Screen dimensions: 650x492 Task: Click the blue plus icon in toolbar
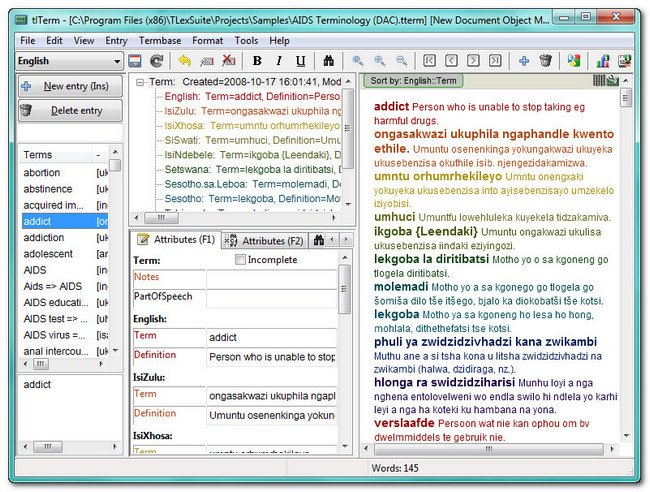524,61
